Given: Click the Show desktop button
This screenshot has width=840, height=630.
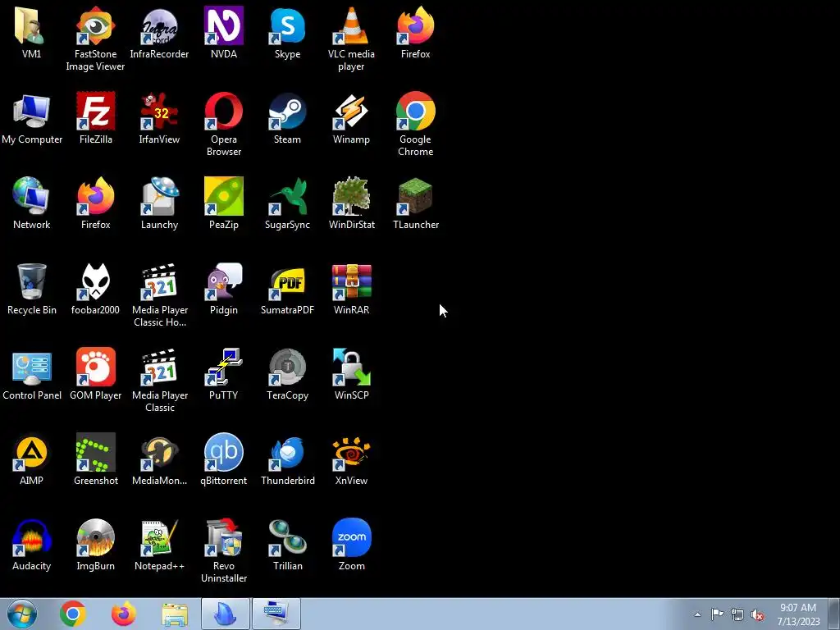Looking at the screenshot, I should [834, 614].
